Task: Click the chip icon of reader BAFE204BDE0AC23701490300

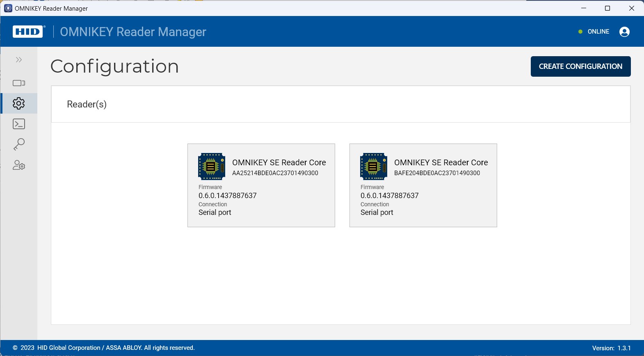Action: [374, 167]
